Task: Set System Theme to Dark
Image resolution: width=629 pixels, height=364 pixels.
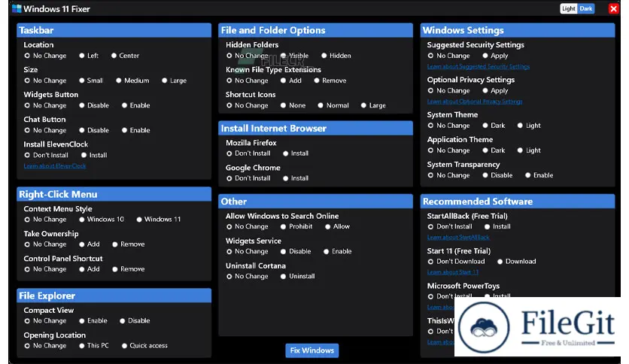Action: point(494,126)
